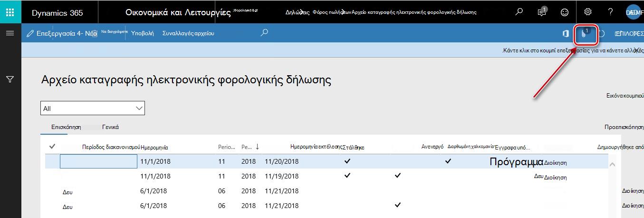Switch to the Επισκόπηση tab
The width and height of the screenshot is (644, 218).
point(66,127)
